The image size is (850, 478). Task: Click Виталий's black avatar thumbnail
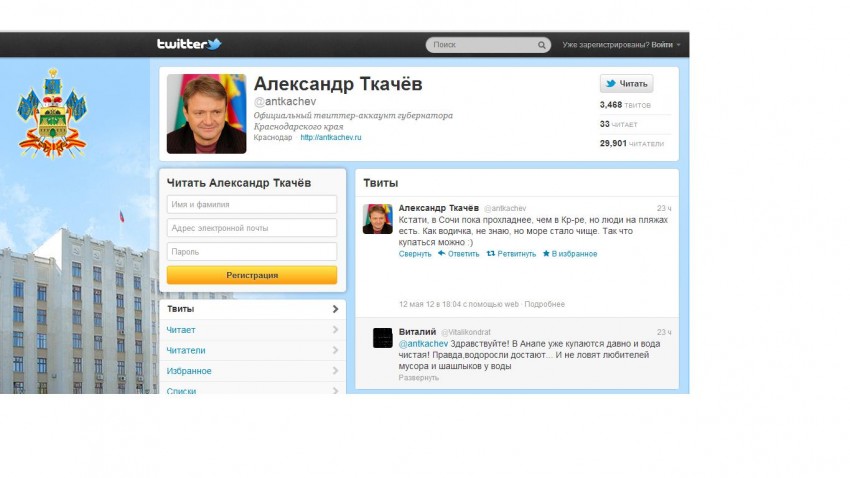pos(383,338)
